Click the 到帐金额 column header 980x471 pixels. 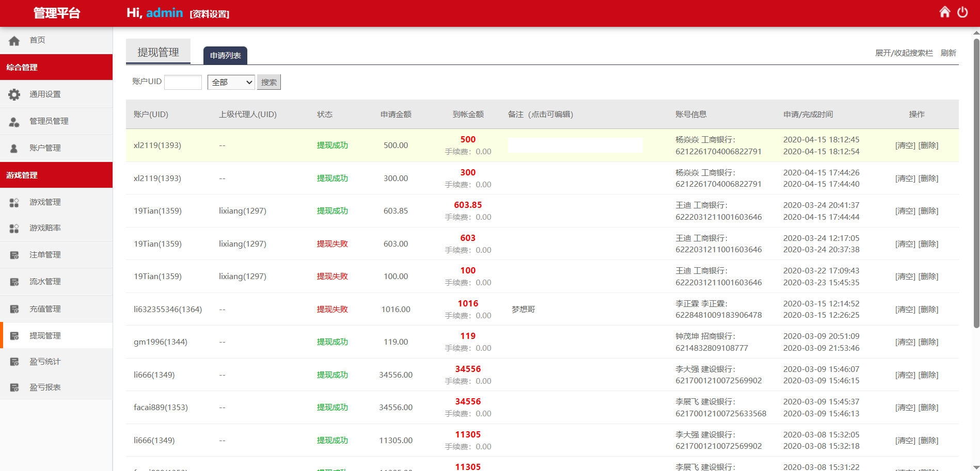[468, 115]
